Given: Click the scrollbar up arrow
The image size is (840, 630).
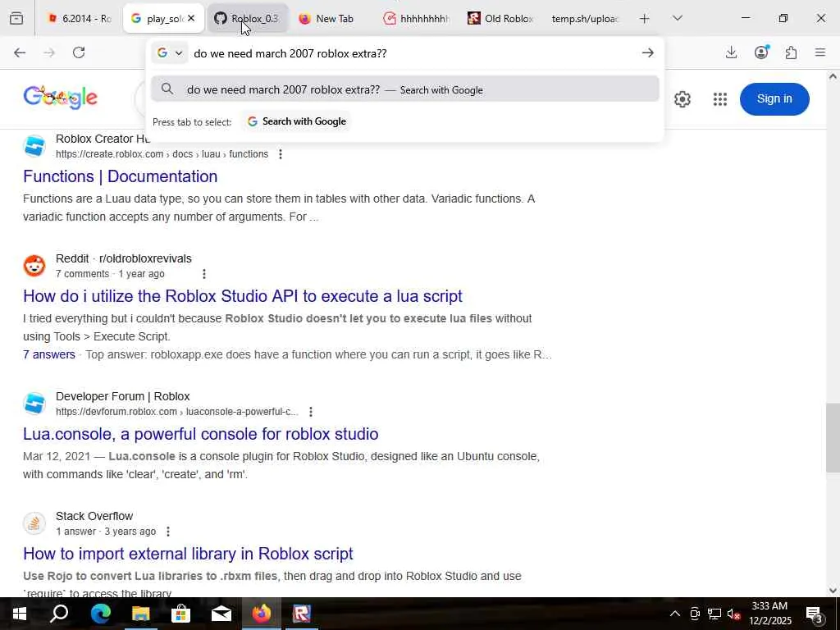Looking at the screenshot, I should coord(833,76).
